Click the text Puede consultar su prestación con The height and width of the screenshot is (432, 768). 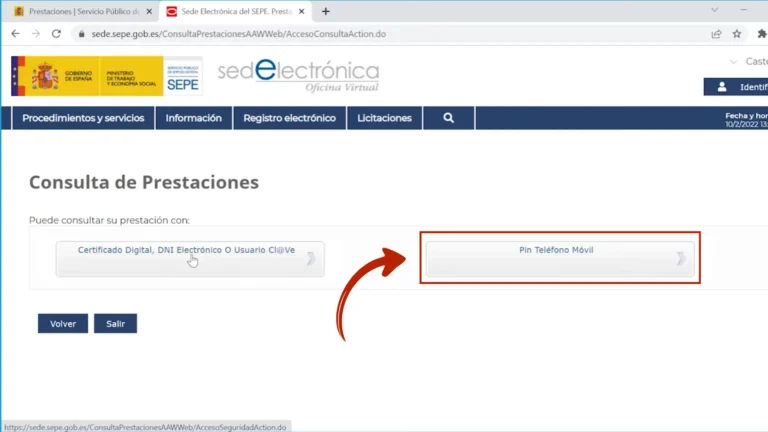click(x=109, y=220)
